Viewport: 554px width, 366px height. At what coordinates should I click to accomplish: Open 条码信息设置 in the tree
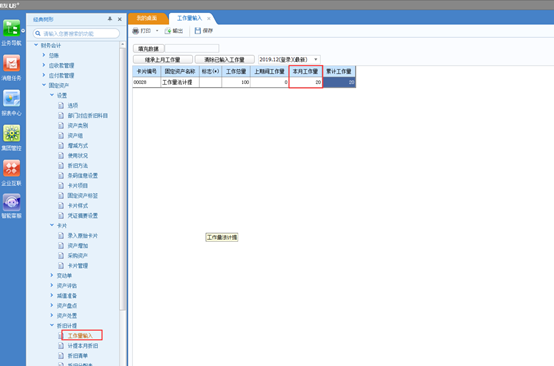click(x=83, y=176)
